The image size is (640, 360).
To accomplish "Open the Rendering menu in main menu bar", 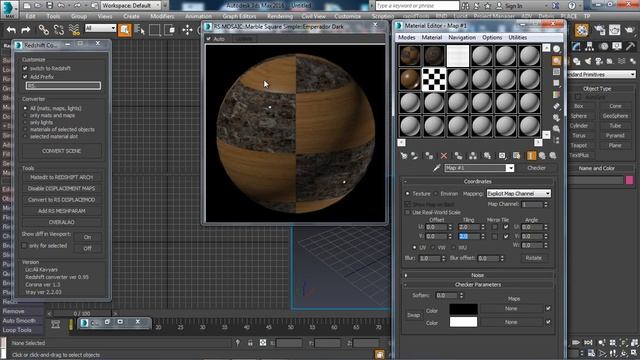I will [x=280, y=16].
